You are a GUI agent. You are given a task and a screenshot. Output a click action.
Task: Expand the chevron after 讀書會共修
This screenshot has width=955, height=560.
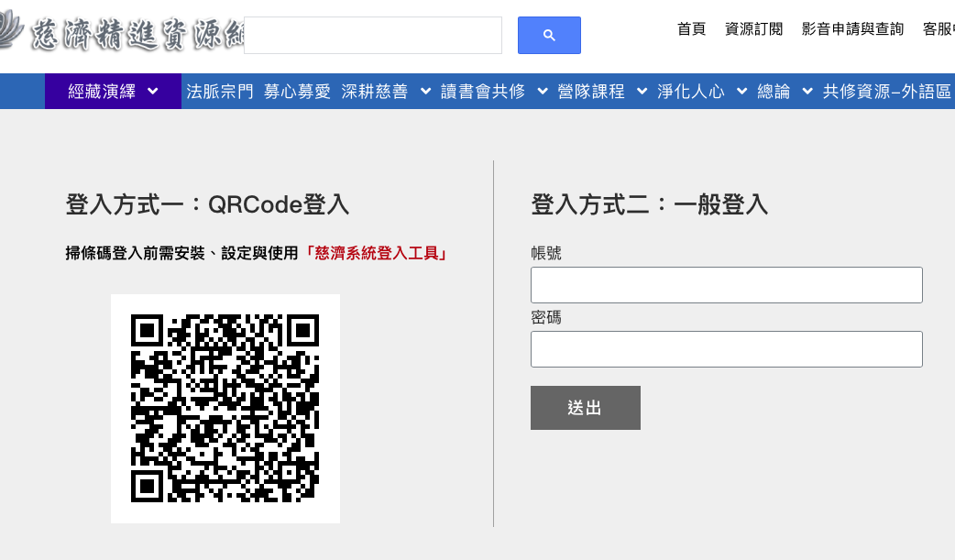[x=542, y=92]
